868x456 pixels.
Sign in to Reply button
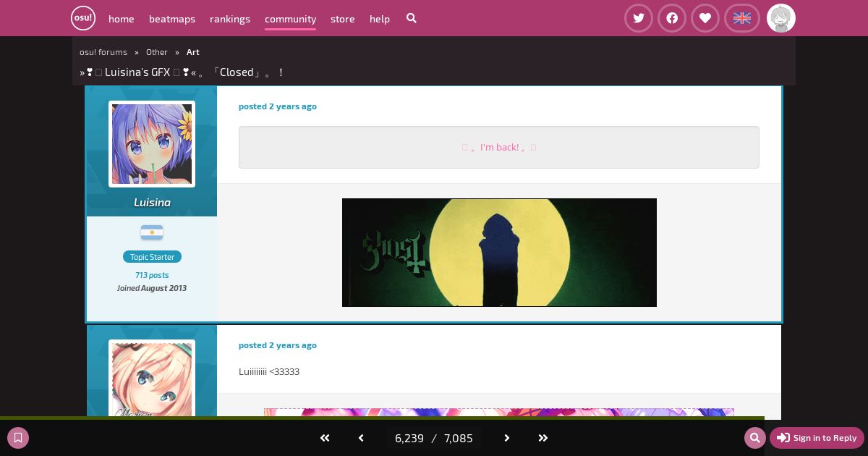point(817,438)
